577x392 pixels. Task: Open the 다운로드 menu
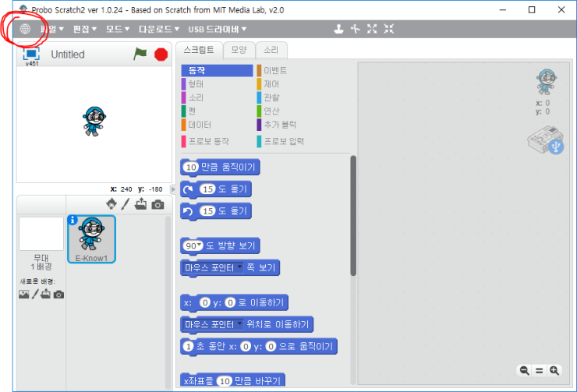159,29
